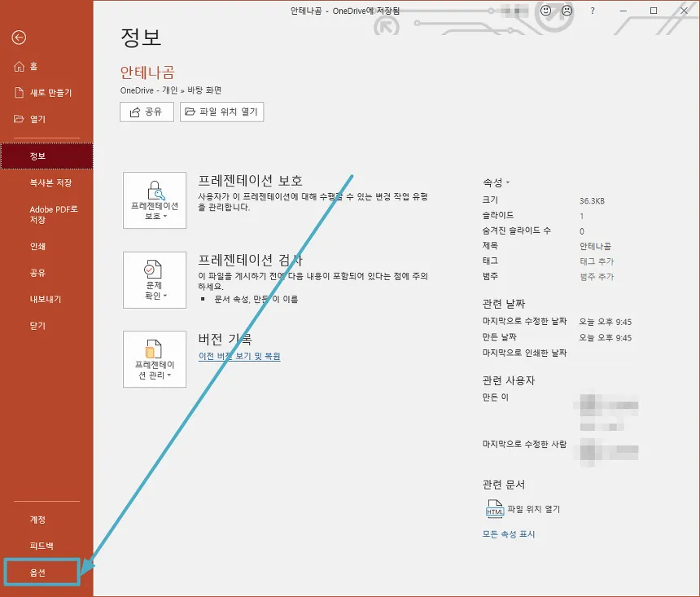This screenshot has height=597, width=700.
Task: Open the 이전 버전 보기 및 복원 link
Action: click(x=239, y=356)
